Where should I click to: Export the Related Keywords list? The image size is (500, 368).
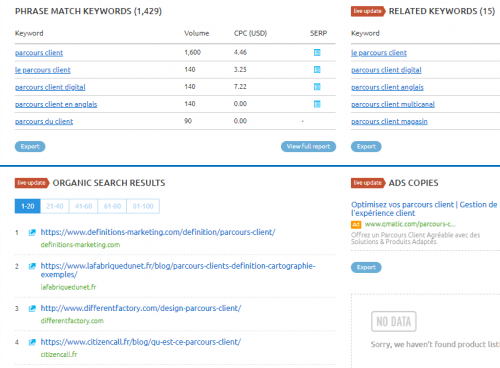pos(366,146)
